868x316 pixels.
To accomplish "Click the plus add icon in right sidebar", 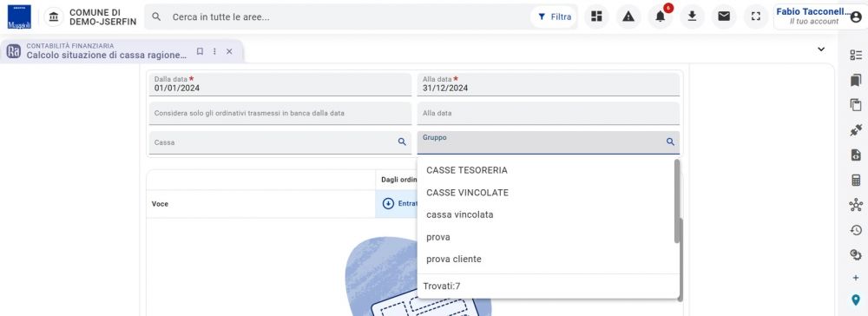I will pyautogui.click(x=856, y=278).
